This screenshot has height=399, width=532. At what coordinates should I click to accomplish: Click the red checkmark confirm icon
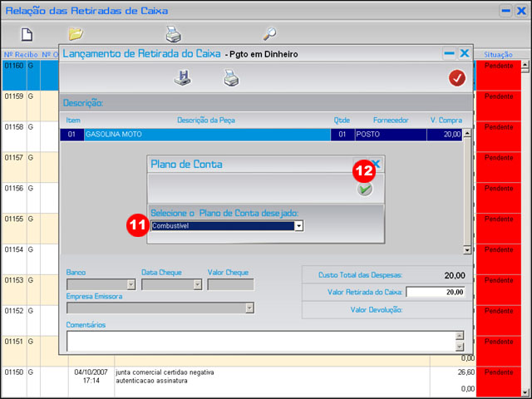click(x=456, y=78)
